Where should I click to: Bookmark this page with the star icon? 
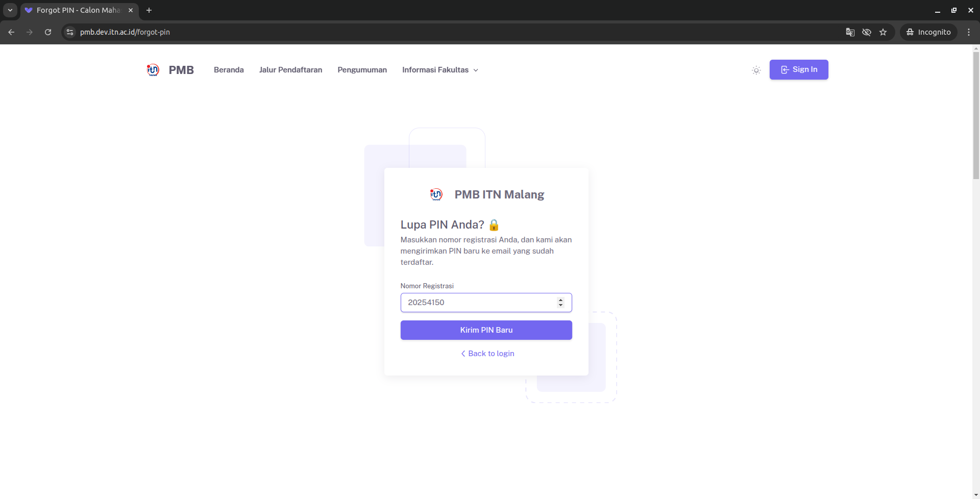click(x=883, y=32)
